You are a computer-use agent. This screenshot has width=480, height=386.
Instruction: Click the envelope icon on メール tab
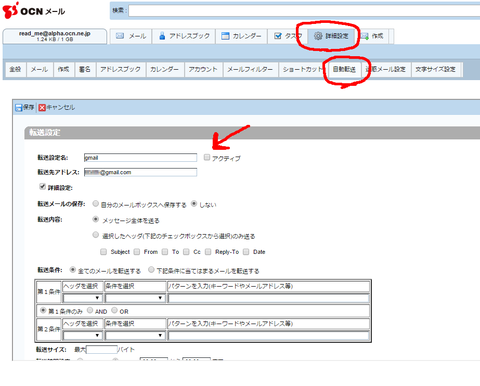tap(120, 36)
